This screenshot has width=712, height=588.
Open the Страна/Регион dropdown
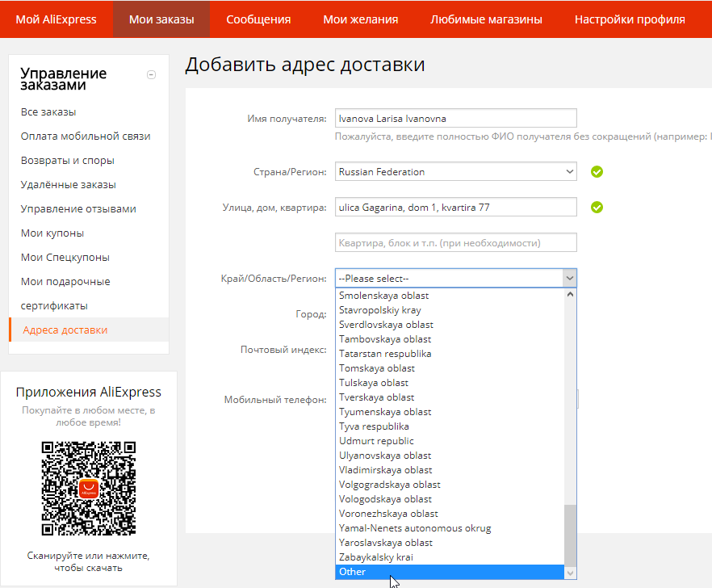coord(456,172)
